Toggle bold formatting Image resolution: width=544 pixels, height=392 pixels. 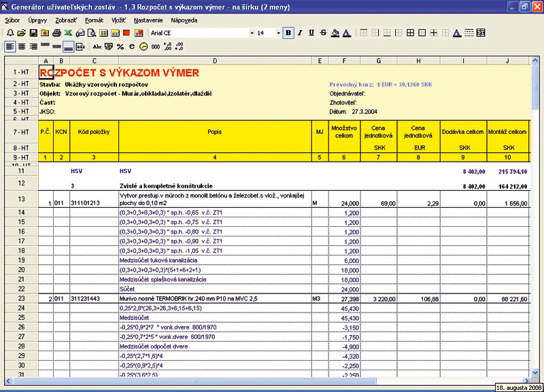pyautogui.click(x=288, y=33)
